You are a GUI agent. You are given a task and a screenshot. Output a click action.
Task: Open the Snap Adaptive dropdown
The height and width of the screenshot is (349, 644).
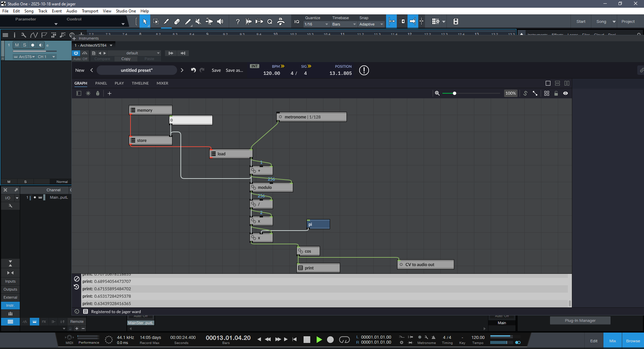point(371,24)
